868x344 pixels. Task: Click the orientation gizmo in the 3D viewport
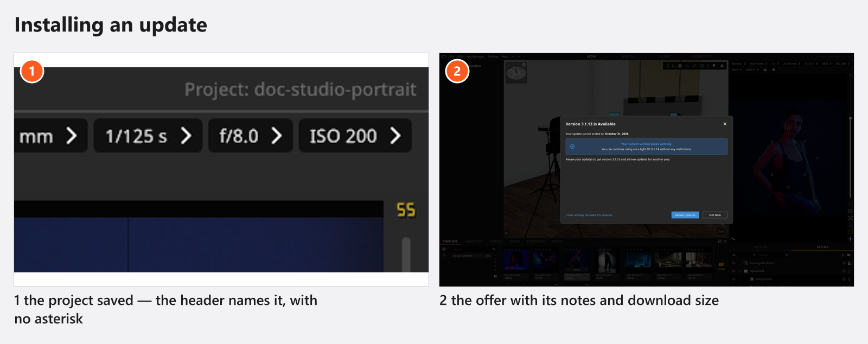tap(516, 72)
